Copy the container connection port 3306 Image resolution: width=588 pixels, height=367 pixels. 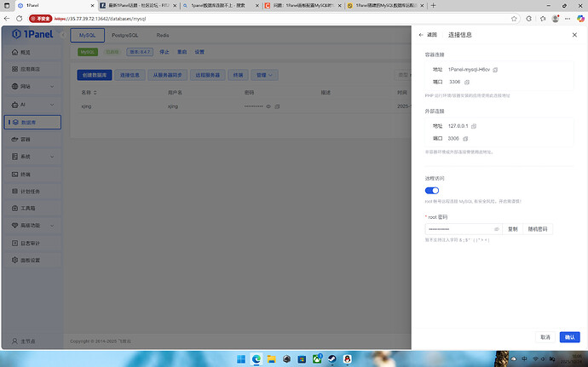[x=466, y=82]
